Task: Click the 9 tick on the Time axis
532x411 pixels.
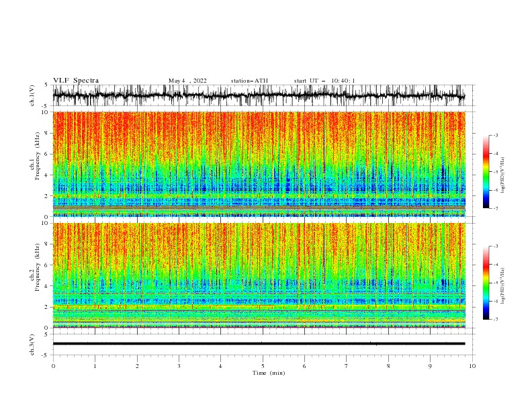Action: [430, 366]
